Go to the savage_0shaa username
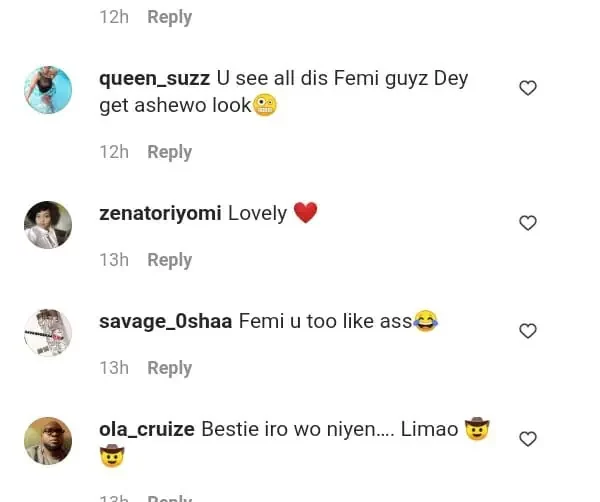 tap(166, 321)
